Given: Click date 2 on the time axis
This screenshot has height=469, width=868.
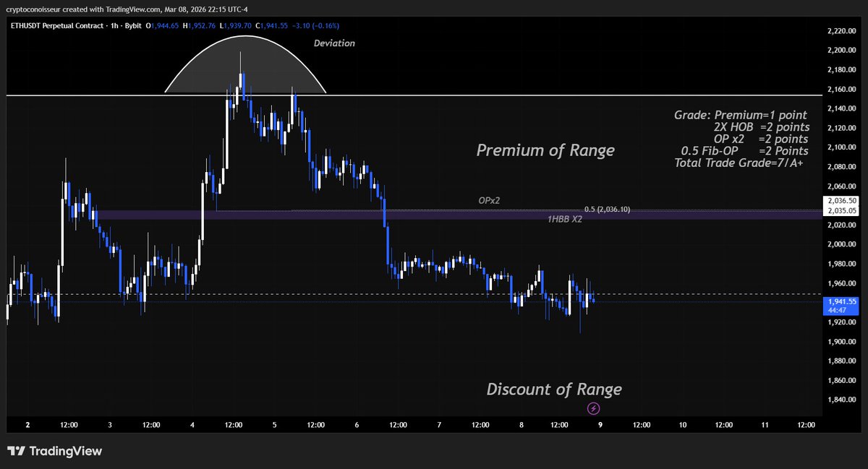Looking at the screenshot, I should 27,425.
